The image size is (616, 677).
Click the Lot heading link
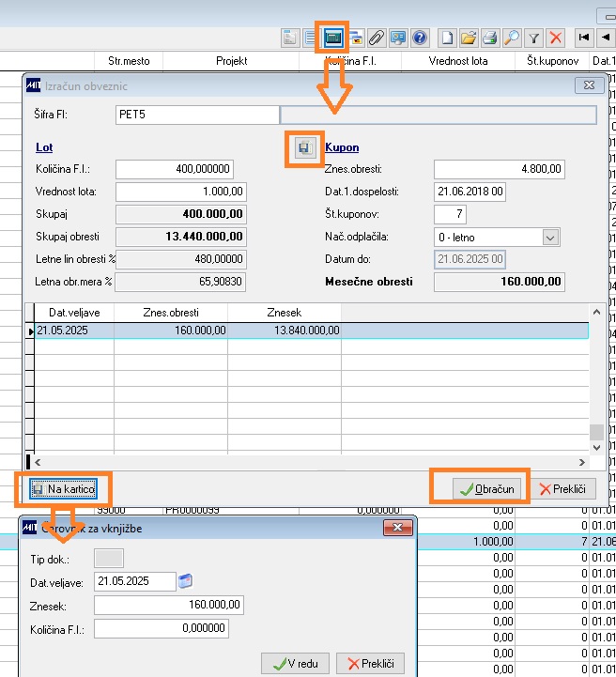(44, 147)
